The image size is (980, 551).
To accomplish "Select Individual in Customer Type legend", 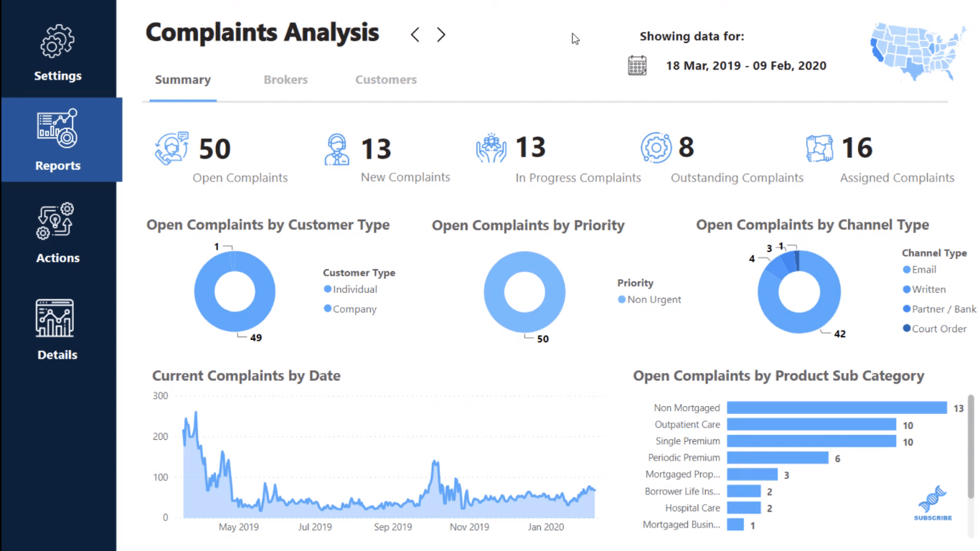I will (351, 289).
